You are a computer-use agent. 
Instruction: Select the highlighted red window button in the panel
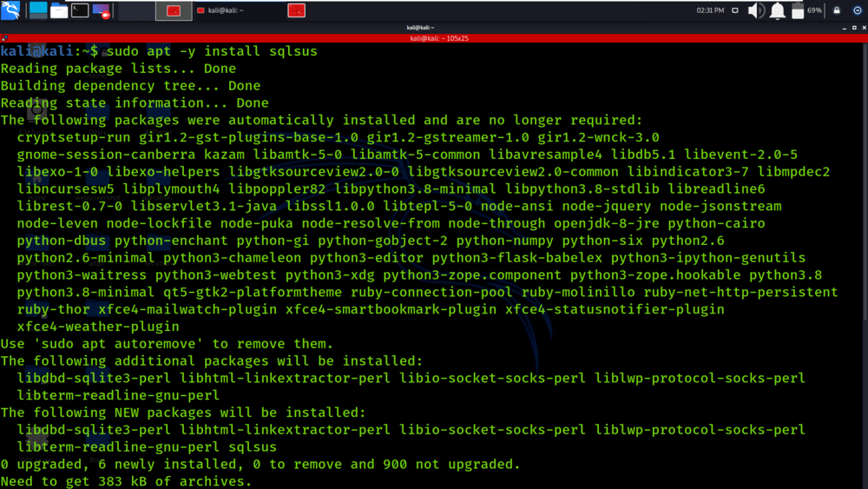pyautogui.click(x=174, y=10)
